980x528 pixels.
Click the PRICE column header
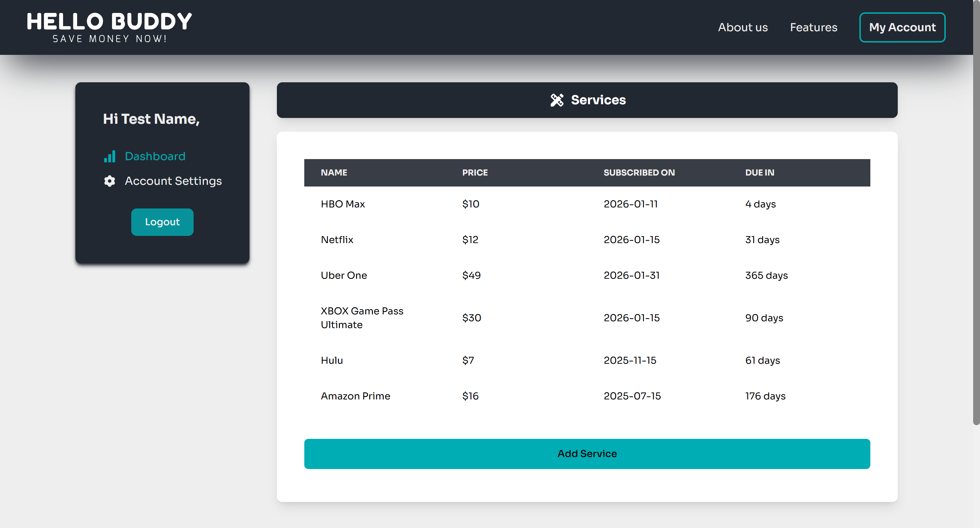pyautogui.click(x=474, y=173)
